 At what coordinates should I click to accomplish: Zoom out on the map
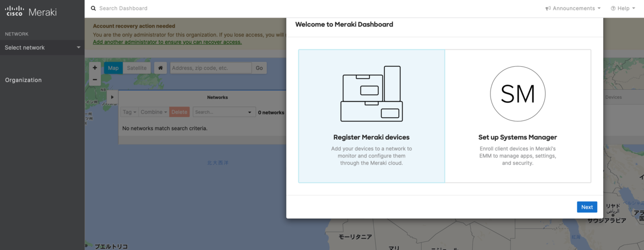coord(95,80)
